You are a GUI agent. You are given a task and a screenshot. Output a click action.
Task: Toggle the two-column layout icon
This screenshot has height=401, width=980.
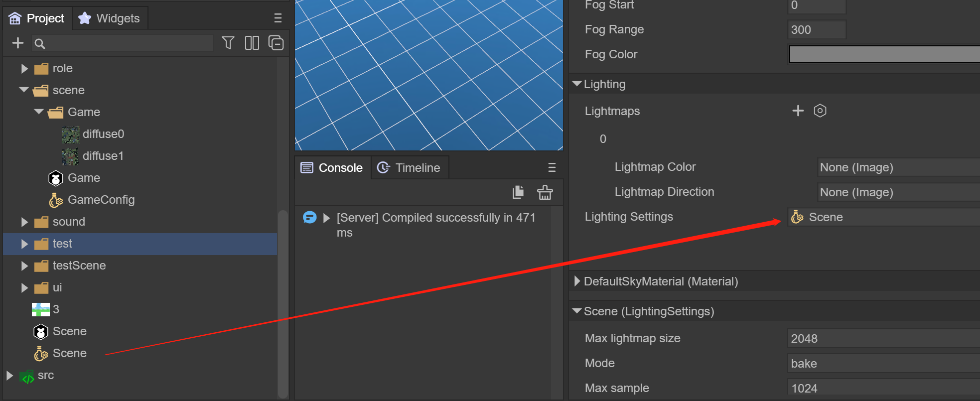tap(252, 43)
